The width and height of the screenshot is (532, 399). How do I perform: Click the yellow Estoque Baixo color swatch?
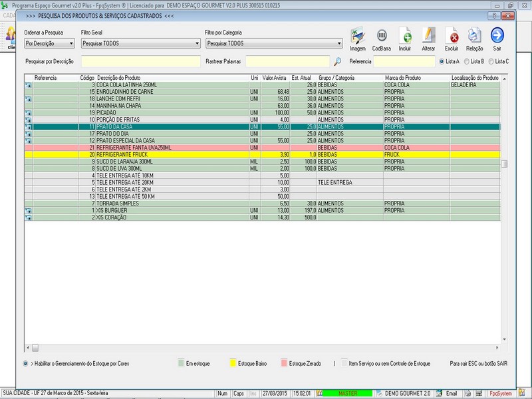233,363
